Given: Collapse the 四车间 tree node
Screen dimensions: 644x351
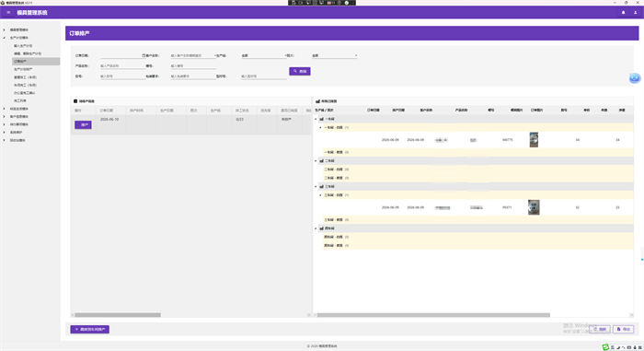Looking at the screenshot, I should pyautogui.click(x=316, y=228).
